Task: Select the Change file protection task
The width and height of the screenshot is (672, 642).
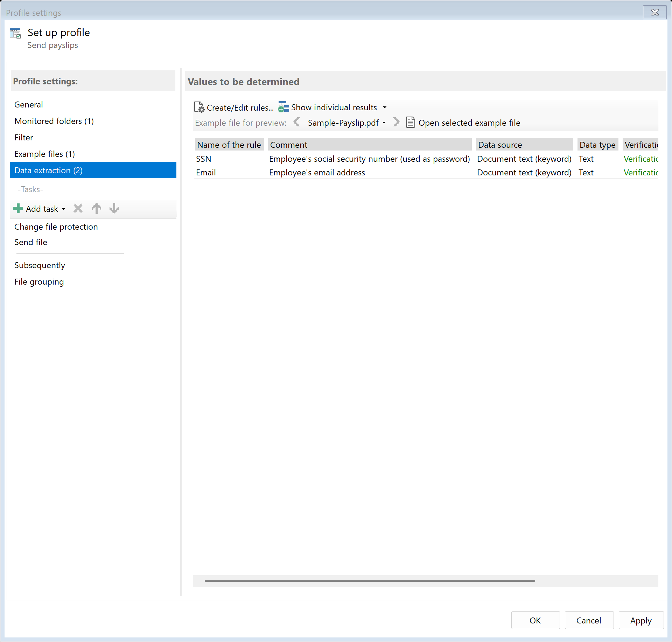Action: click(56, 226)
